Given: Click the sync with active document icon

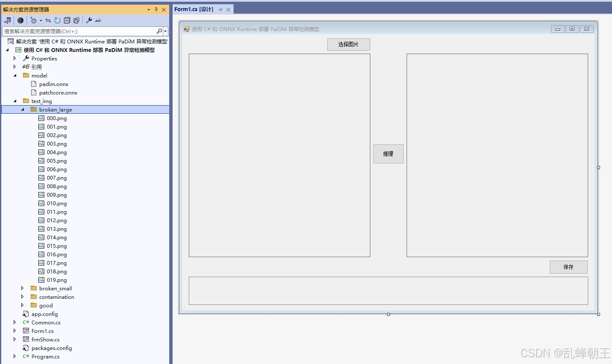Looking at the screenshot, I should (48, 20).
